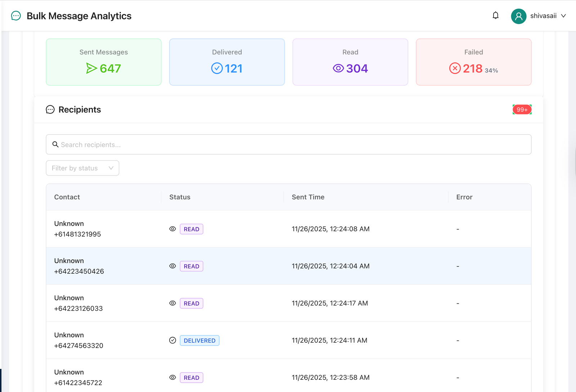Click the DELIVERED badge for +64274563320

[x=199, y=341]
